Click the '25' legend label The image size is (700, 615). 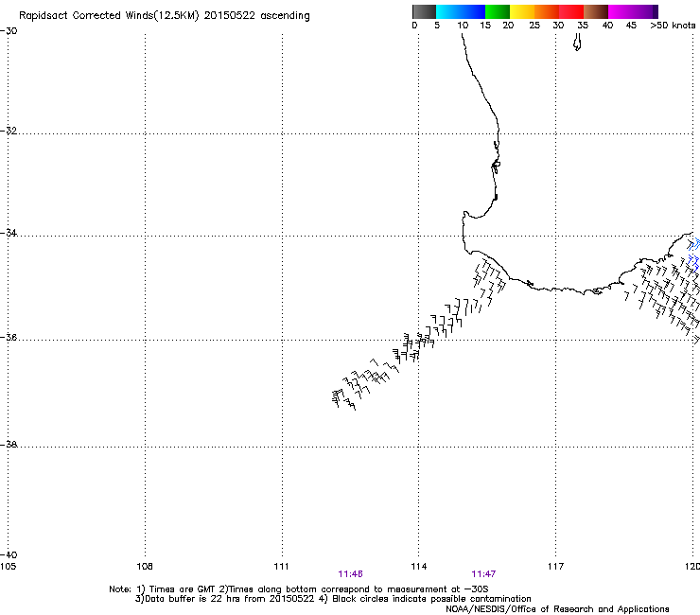point(534,26)
